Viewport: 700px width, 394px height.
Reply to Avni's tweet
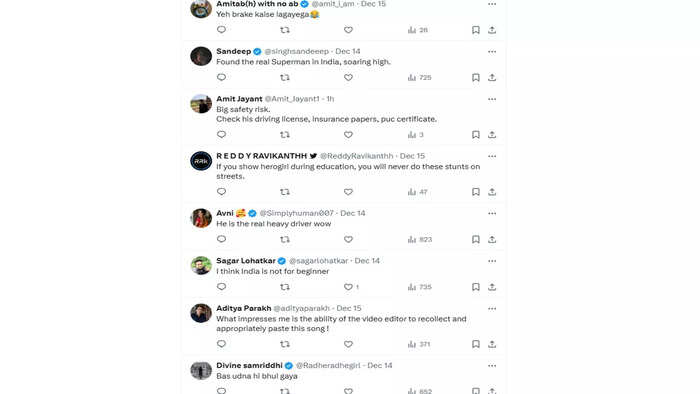click(221, 239)
